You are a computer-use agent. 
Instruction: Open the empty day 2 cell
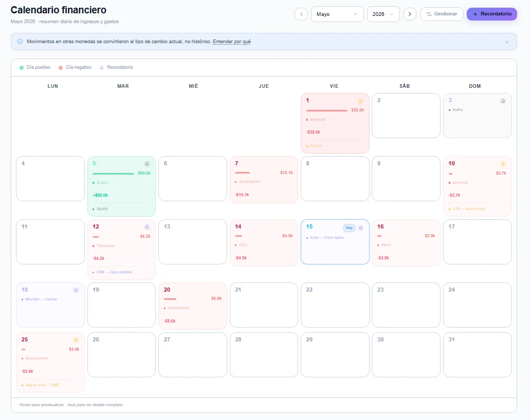pyautogui.click(x=406, y=116)
